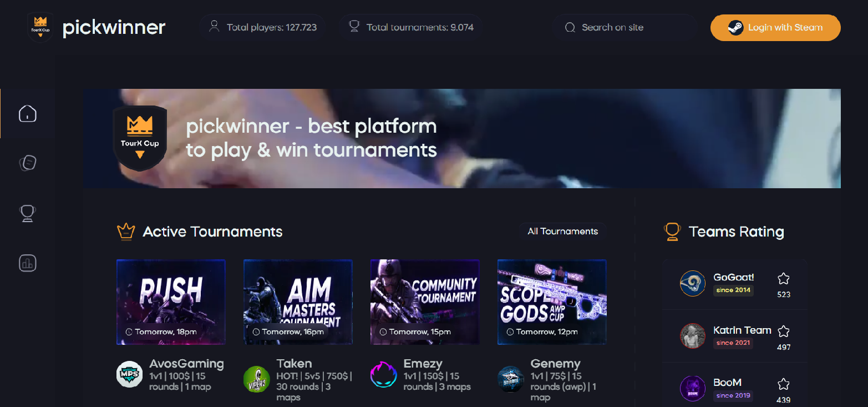Click the search magnifier icon
This screenshot has width=868, height=407.
tap(570, 28)
